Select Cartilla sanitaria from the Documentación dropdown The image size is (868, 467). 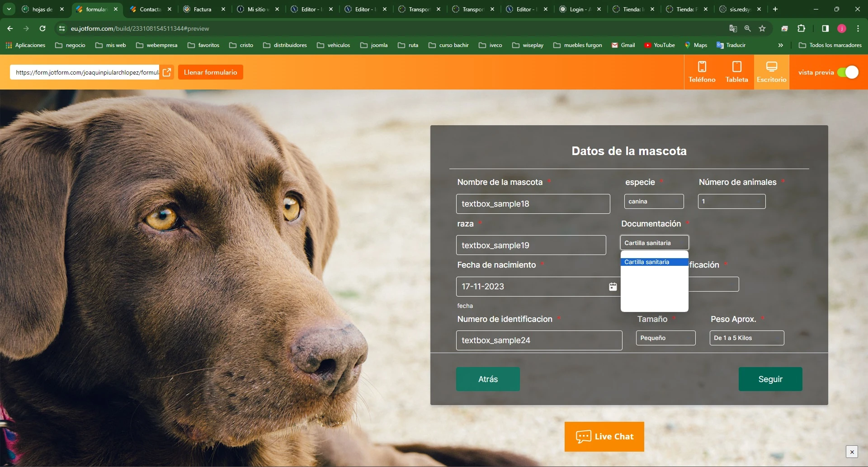point(654,262)
